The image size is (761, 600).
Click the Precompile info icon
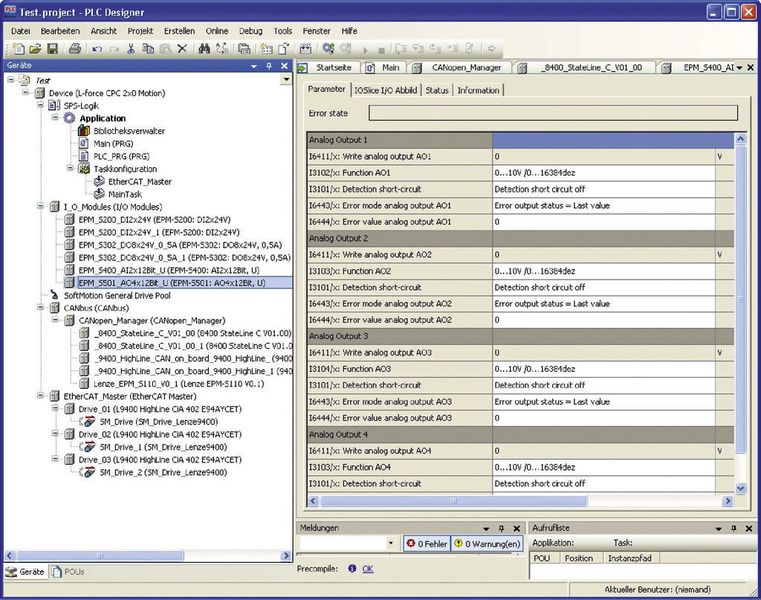[x=352, y=568]
